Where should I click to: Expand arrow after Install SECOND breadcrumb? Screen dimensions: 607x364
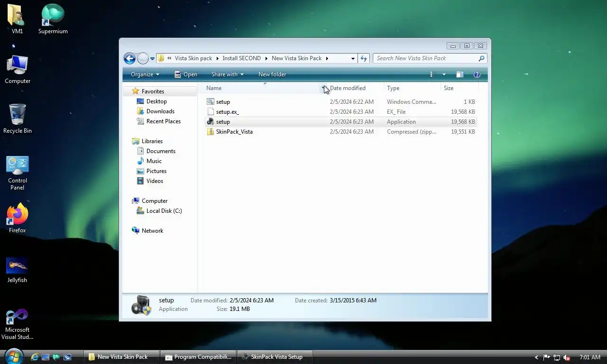(x=267, y=58)
